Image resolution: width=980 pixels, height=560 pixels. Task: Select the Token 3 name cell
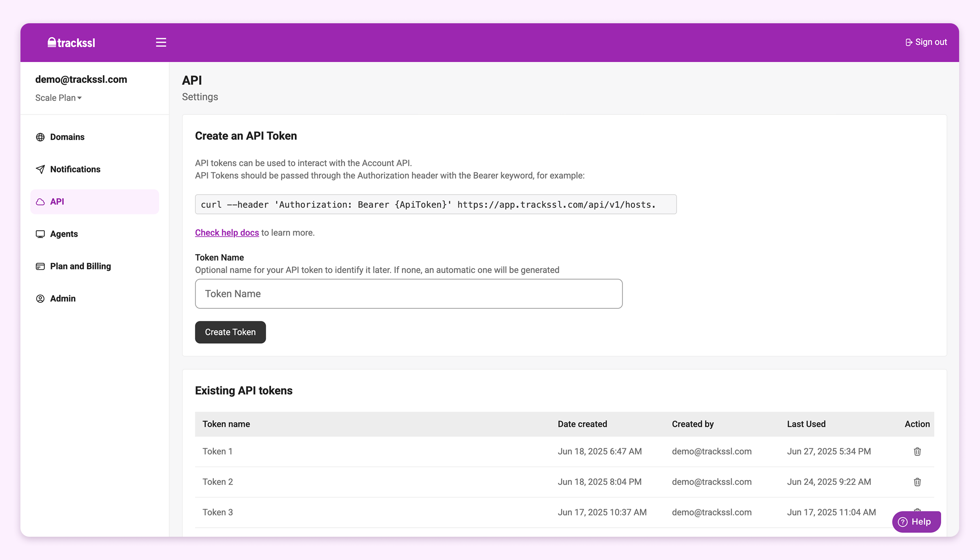coord(218,512)
